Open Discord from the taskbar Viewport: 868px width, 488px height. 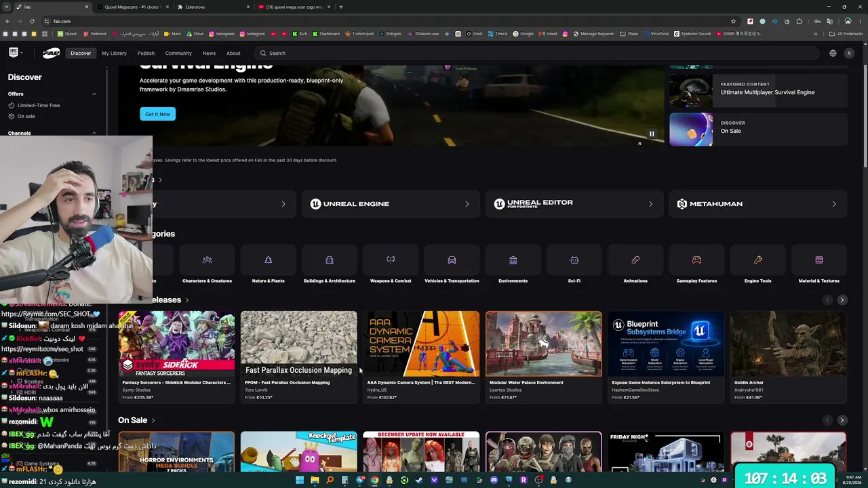tap(494, 480)
